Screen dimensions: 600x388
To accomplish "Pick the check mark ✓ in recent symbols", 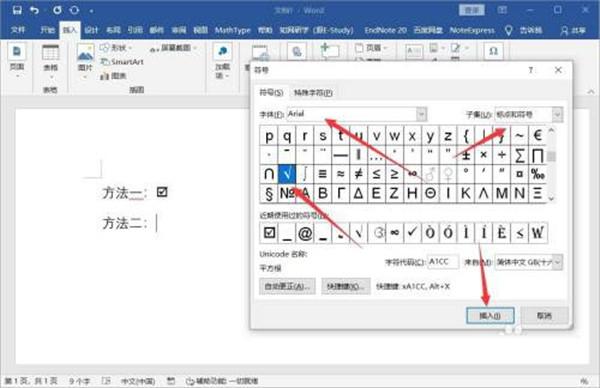I will (x=412, y=232).
